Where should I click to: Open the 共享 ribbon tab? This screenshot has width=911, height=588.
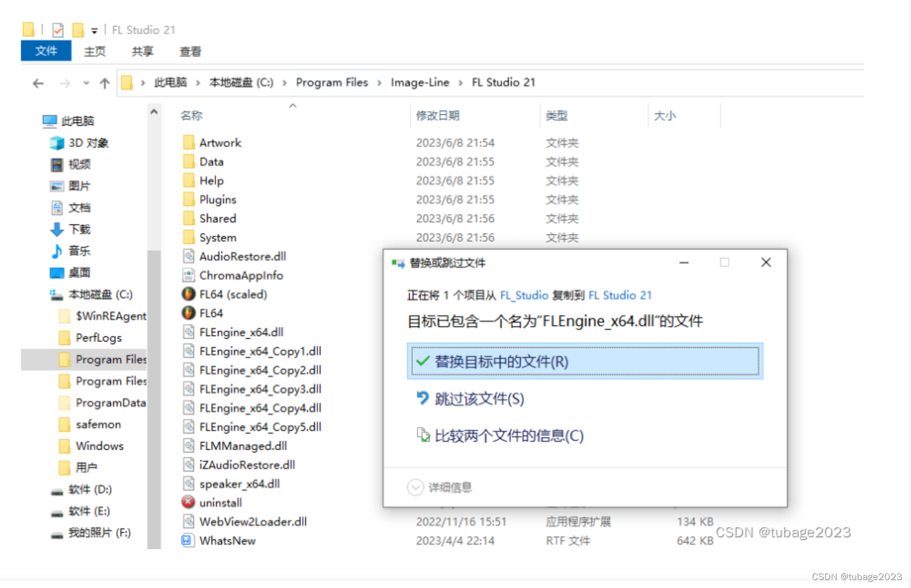(x=143, y=52)
